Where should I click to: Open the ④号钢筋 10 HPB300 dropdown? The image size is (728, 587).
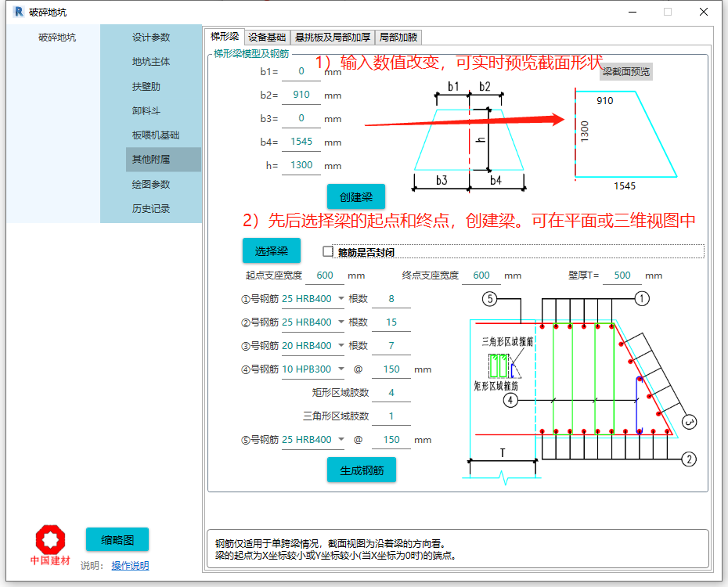(x=312, y=369)
